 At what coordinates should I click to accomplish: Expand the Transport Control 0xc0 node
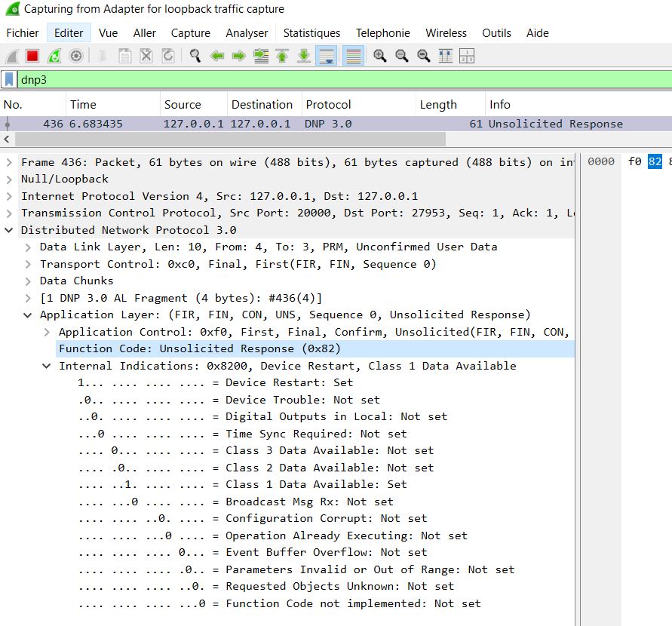28,265
